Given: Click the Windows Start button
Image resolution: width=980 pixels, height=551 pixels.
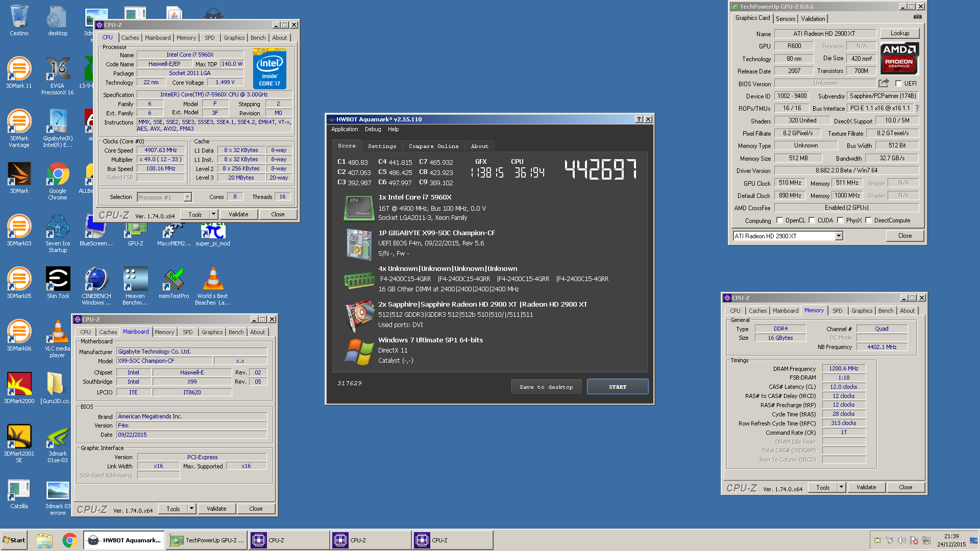Looking at the screenshot, I should tap(14, 540).
